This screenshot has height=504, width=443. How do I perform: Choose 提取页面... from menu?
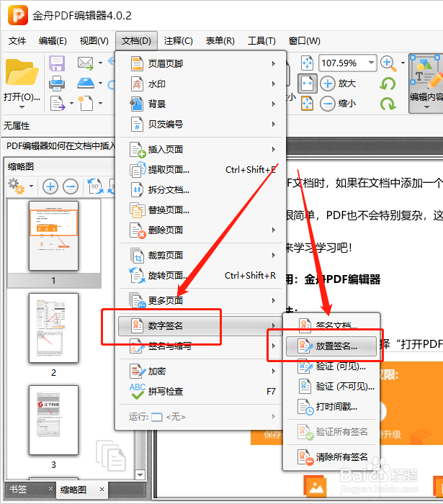coord(201,169)
